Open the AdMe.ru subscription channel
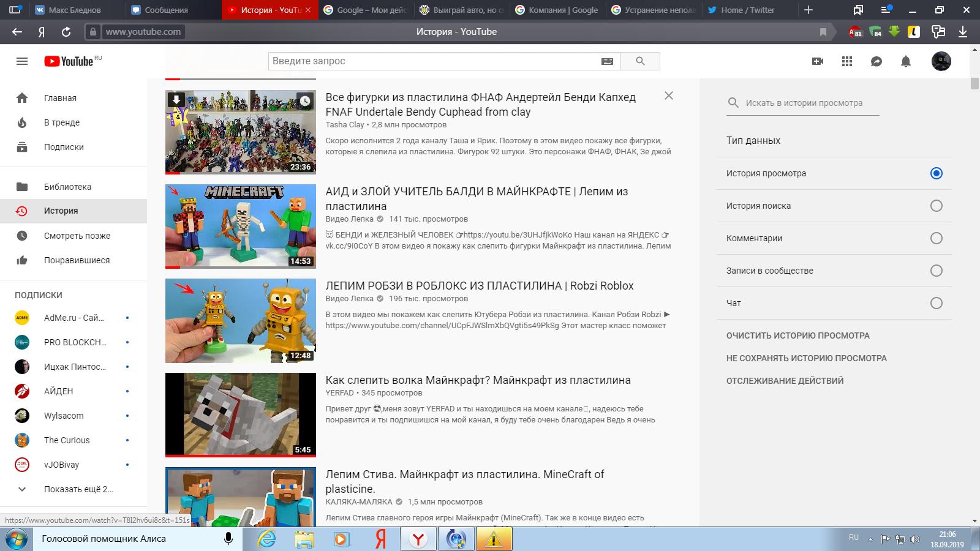The image size is (980, 551). tap(73, 318)
